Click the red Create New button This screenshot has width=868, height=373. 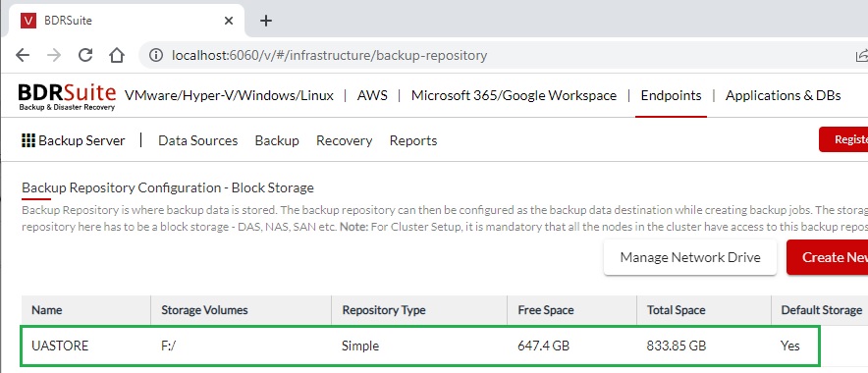click(x=828, y=257)
